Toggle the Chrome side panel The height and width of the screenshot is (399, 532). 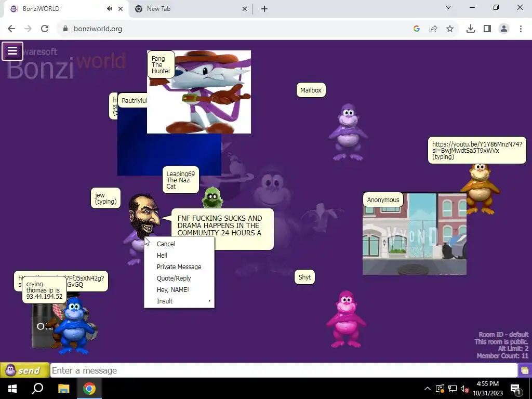(487, 29)
